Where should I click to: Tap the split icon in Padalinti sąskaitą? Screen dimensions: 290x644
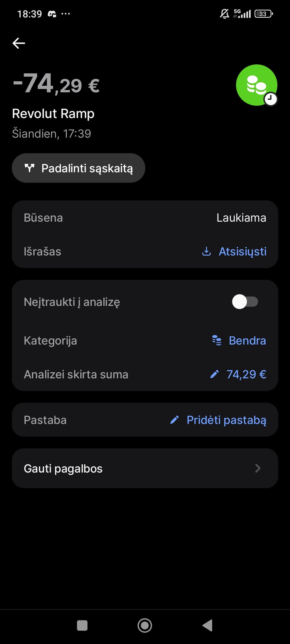click(30, 168)
